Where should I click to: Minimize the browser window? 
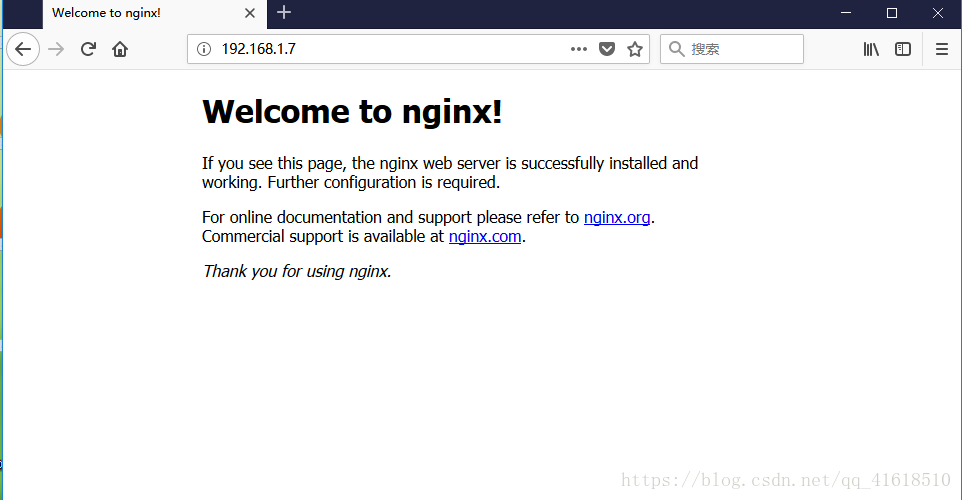coord(846,13)
